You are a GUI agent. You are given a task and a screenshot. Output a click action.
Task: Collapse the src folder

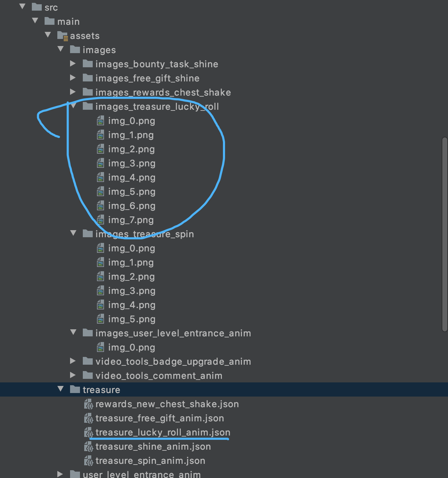point(22,6)
